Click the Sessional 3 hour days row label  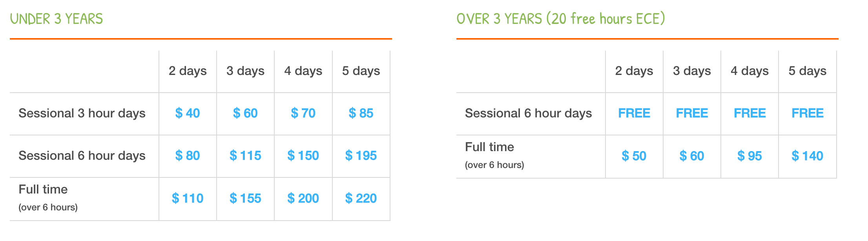tap(82, 113)
